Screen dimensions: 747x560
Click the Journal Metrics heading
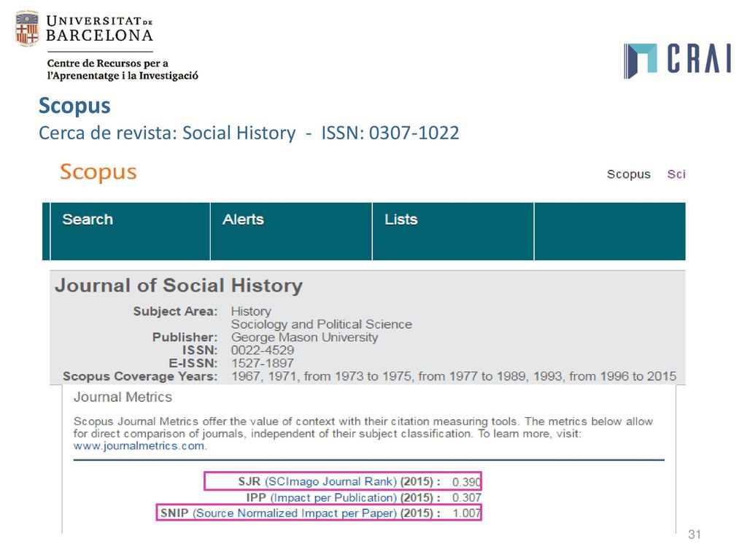tap(123, 397)
